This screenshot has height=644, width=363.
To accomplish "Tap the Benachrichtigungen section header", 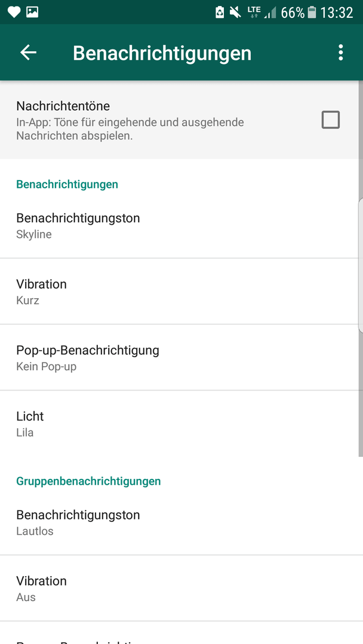I will click(x=67, y=184).
